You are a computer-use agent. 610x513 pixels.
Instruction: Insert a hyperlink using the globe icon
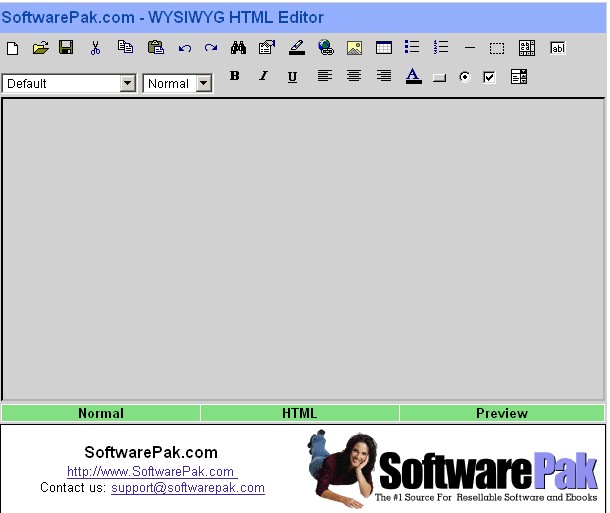tap(325, 48)
